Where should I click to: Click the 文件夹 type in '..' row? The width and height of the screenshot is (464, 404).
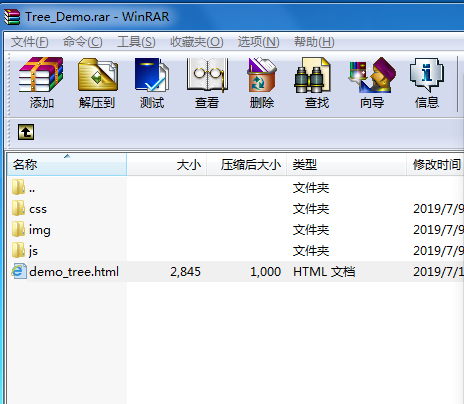pos(311,188)
